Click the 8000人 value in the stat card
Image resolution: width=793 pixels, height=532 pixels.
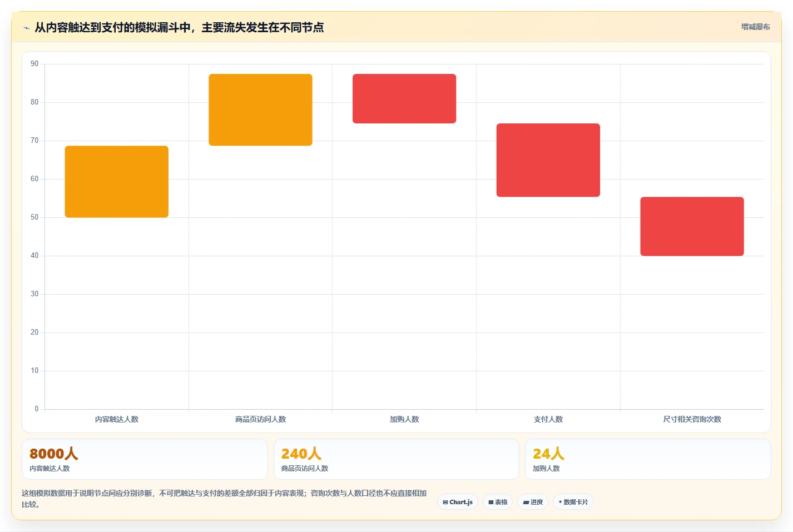point(54,454)
